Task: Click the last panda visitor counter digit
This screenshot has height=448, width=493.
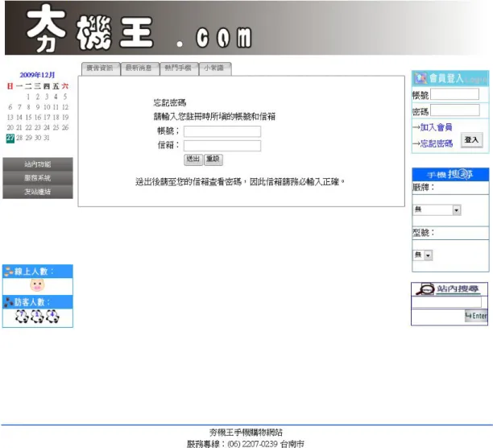Action: [52, 317]
